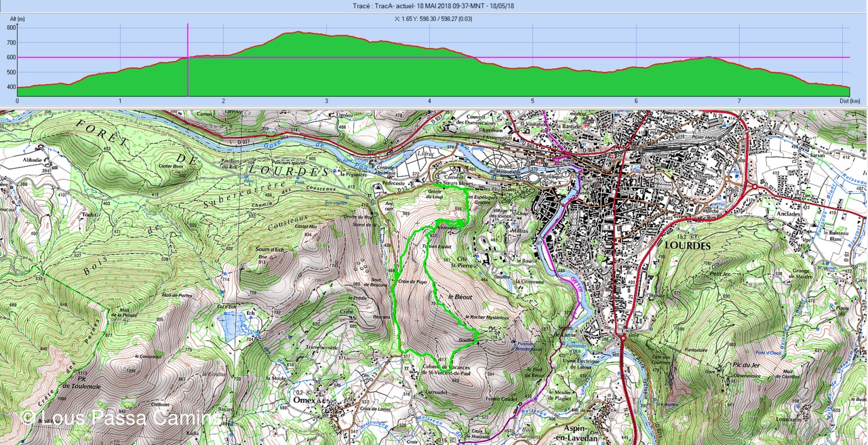Screen dimensions: 868x445
Task: Click the LOURDES city label on map
Action: pyautogui.click(x=686, y=245)
